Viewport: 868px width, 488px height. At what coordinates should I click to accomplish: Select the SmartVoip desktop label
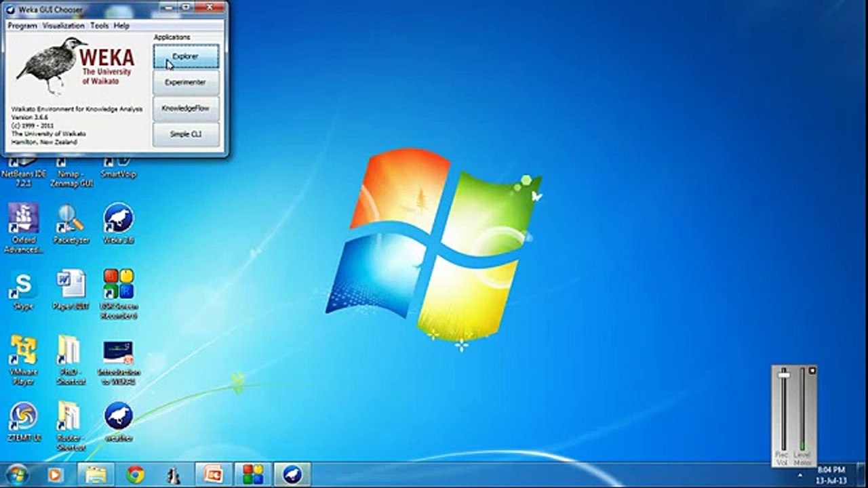[119, 174]
